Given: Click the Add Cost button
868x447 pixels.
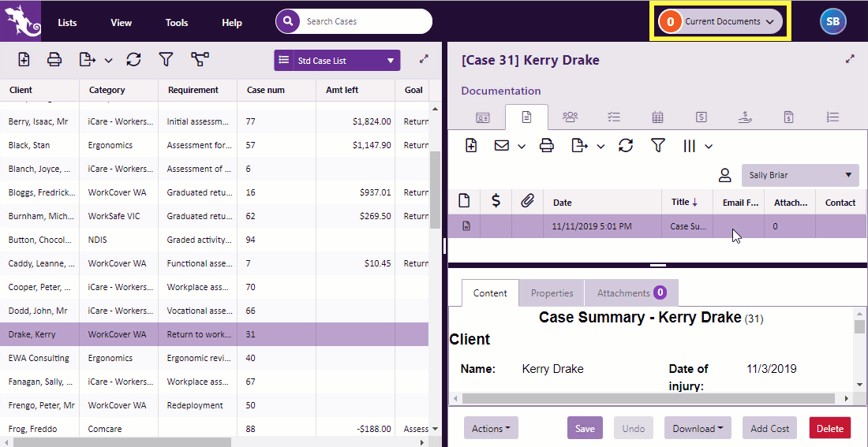Looking at the screenshot, I should [769, 428].
